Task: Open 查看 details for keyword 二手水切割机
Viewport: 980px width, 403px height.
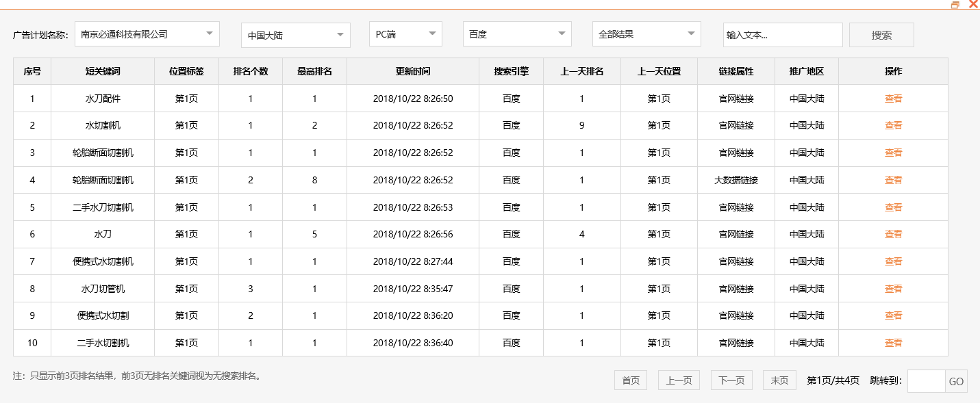Action: click(893, 343)
